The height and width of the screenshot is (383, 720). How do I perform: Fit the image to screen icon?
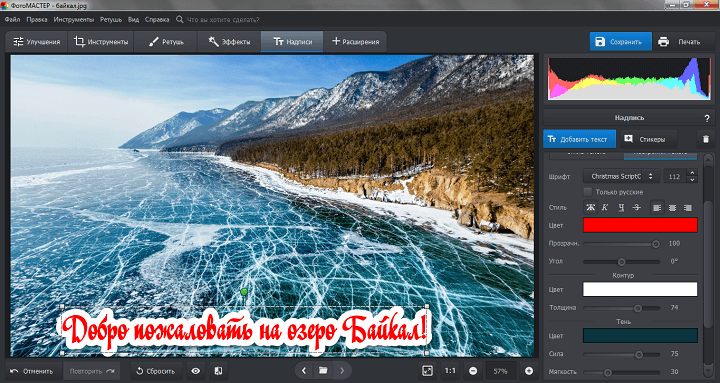click(428, 371)
